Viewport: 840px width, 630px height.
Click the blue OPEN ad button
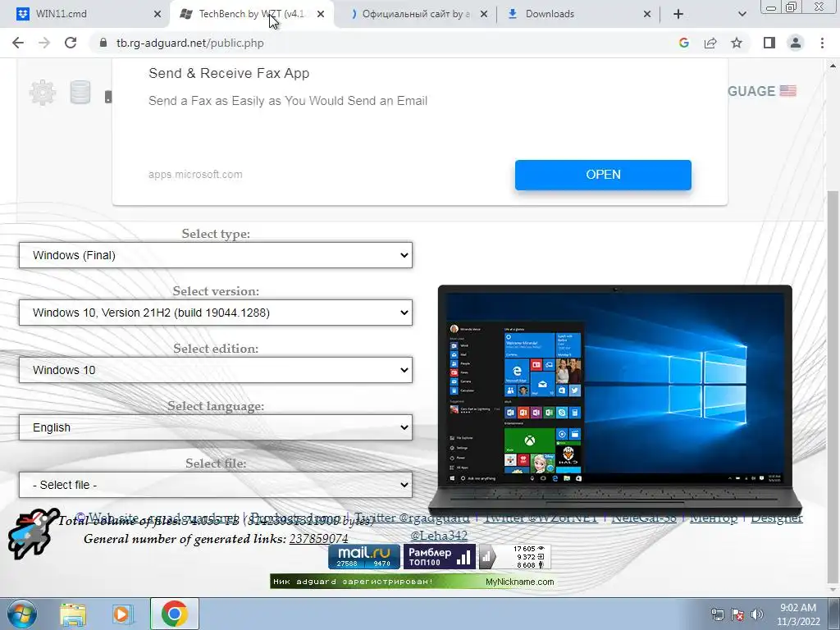[603, 175]
